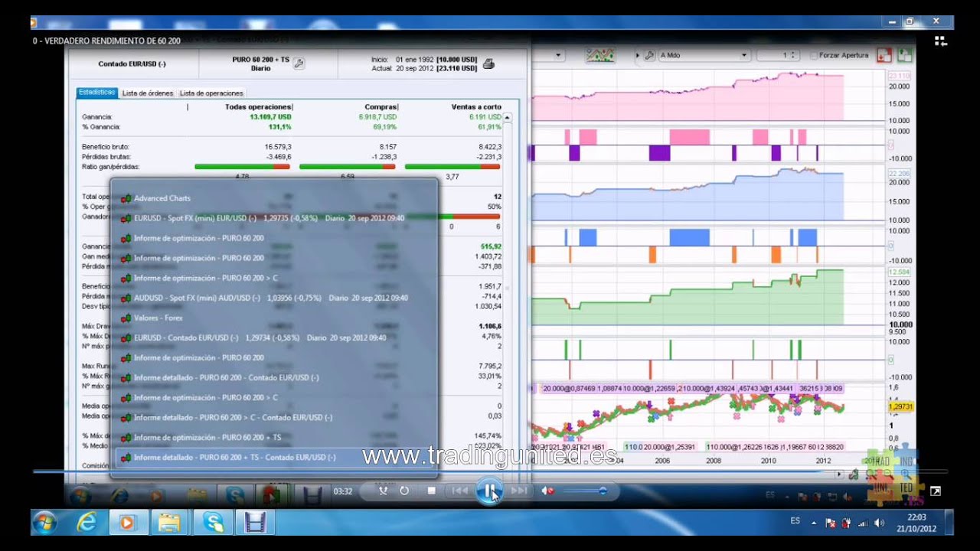
Task: Click scroll-up arrow of statistics panel
Action: tap(507, 117)
